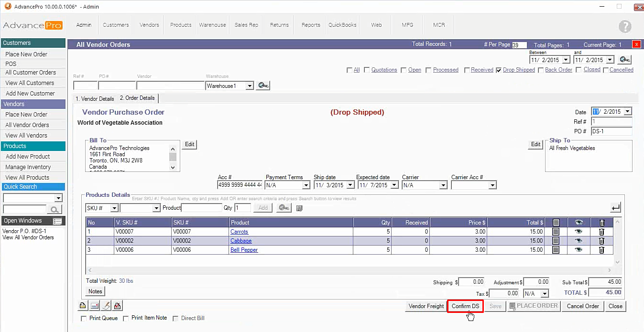This screenshot has width=644, height=332.
Task: Click the help question mark icon
Action: [624, 27]
